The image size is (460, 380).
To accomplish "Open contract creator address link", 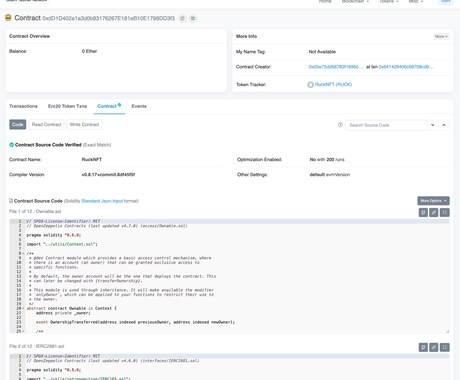I will click(x=335, y=67).
